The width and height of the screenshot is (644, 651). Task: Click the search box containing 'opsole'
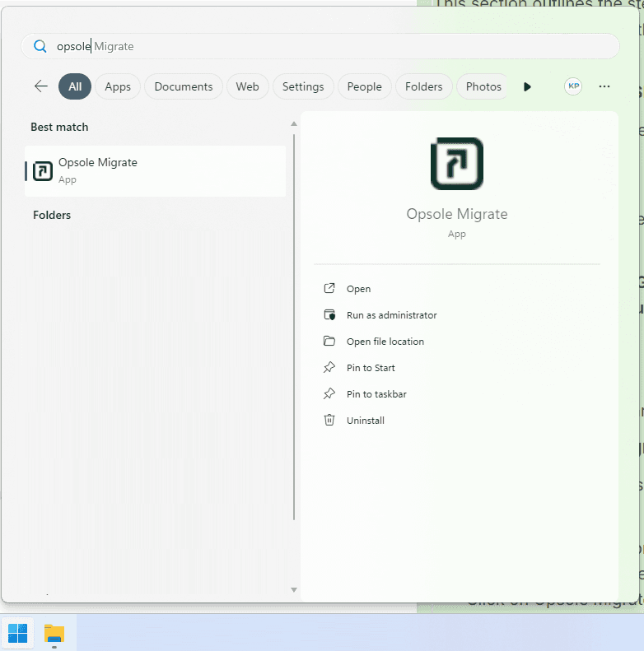(x=320, y=46)
